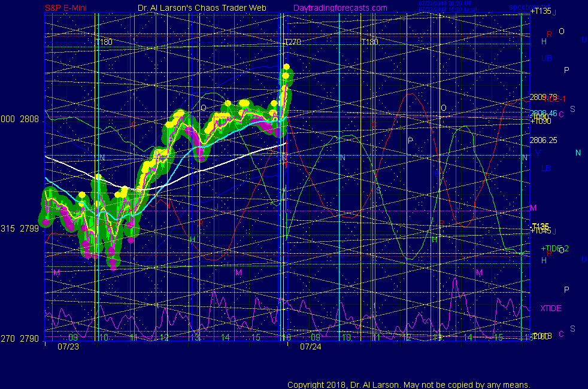Image resolution: width=588 pixels, height=389 pixels.
Task: Open the Daytradingforecasts.com link text
Action: (x=340, y=8)
